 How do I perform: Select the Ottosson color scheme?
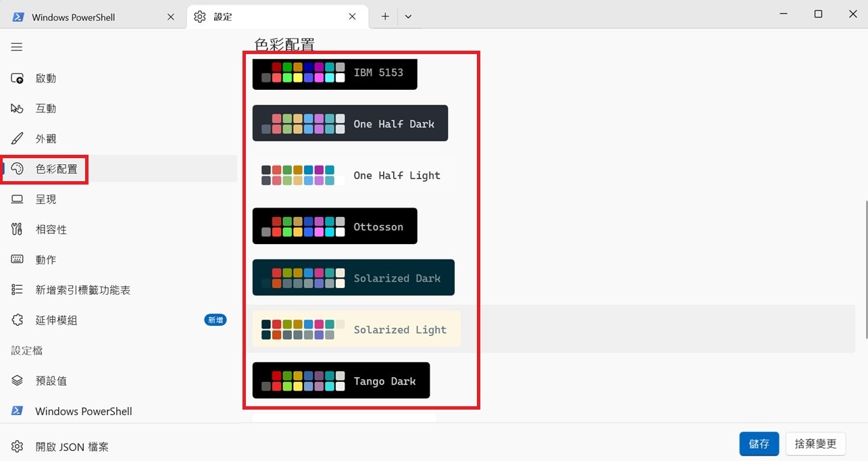tap(335, 226)
